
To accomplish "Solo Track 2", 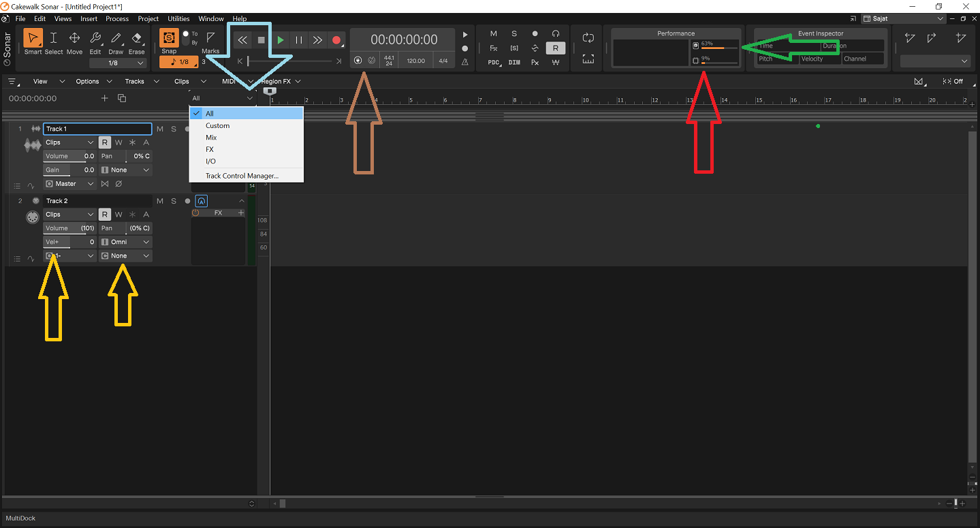I will (x=174, y=201).
